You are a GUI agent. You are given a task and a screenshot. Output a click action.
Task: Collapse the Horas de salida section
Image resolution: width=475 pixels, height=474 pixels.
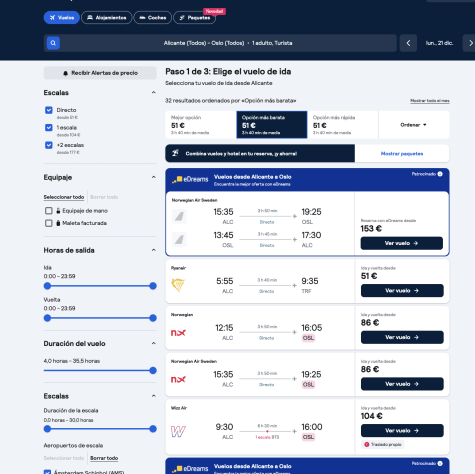[153, 250]
